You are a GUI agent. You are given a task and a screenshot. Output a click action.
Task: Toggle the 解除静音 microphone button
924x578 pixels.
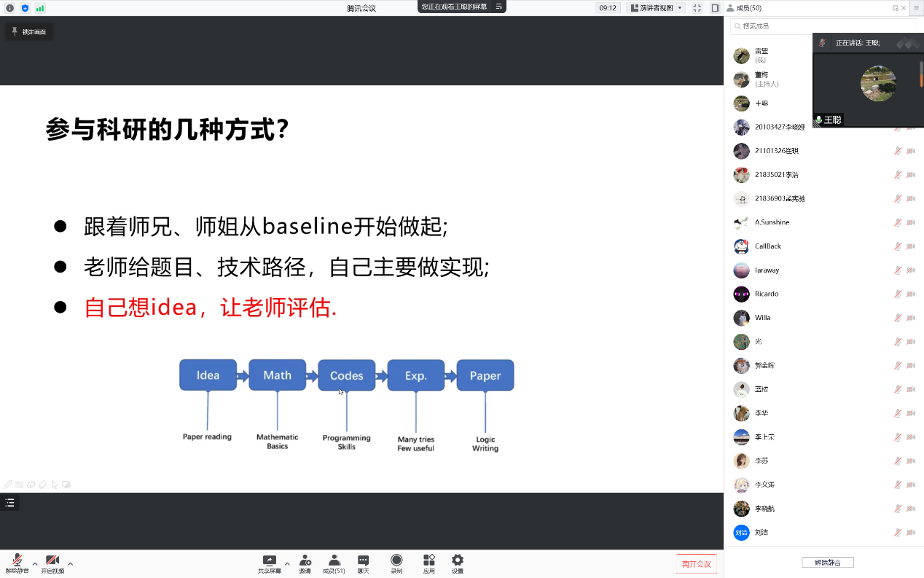(17, 563)
